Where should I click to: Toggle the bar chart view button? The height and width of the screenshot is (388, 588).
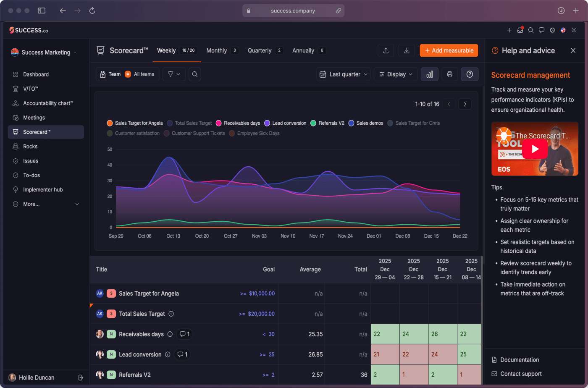tap(430, 74)
